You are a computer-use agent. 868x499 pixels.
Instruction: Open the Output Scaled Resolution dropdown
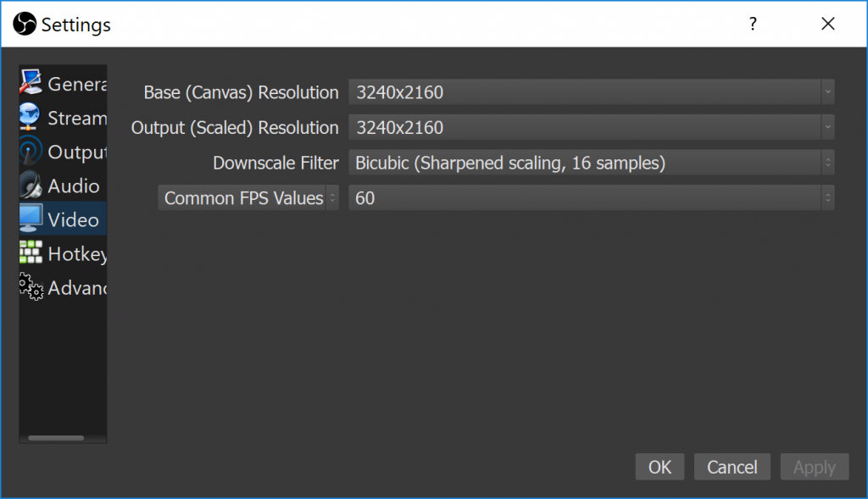point(593,127)
